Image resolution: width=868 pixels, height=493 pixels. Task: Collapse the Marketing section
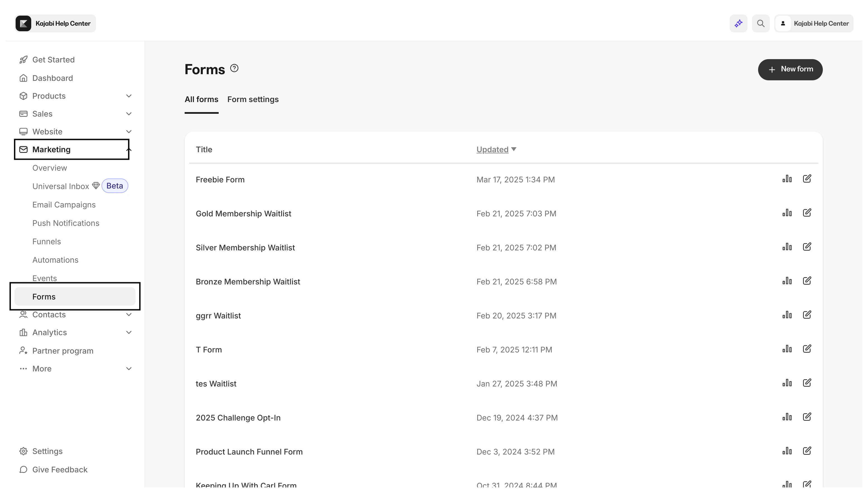tap(129, 149)
